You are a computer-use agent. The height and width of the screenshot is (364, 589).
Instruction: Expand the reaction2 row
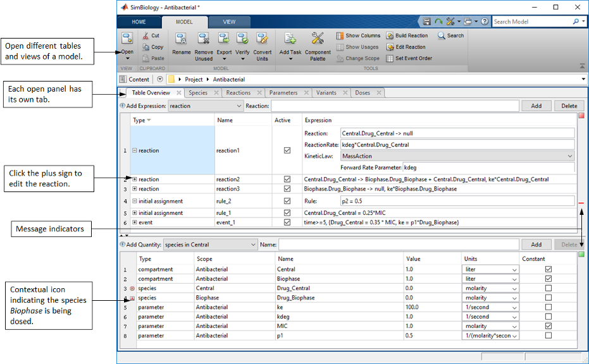click(135, 179)
